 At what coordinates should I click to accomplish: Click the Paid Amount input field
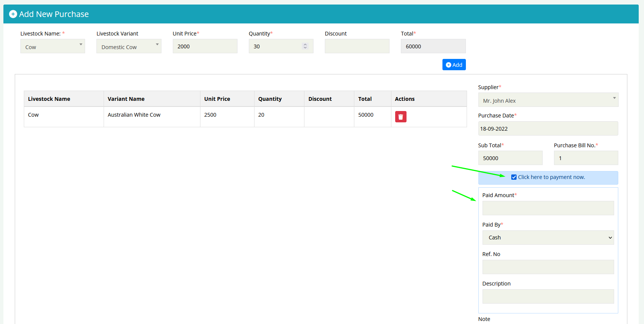coord(548,208)
